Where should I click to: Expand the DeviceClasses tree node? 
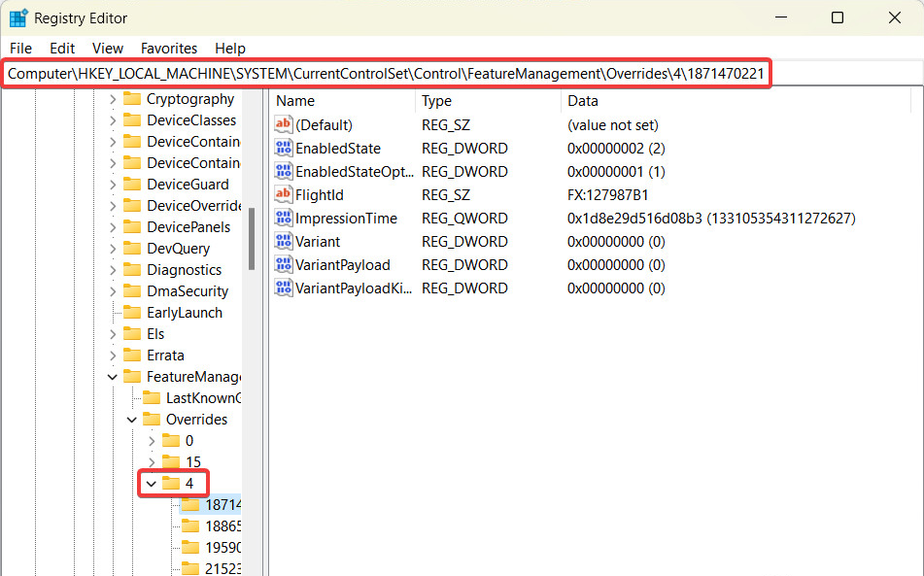coord(113,120)
